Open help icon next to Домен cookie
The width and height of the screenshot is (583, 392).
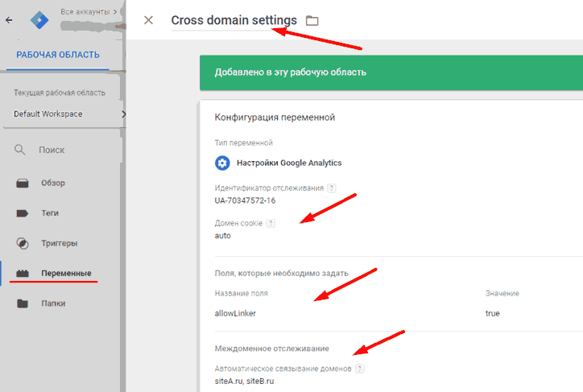[x=271, y=223]
